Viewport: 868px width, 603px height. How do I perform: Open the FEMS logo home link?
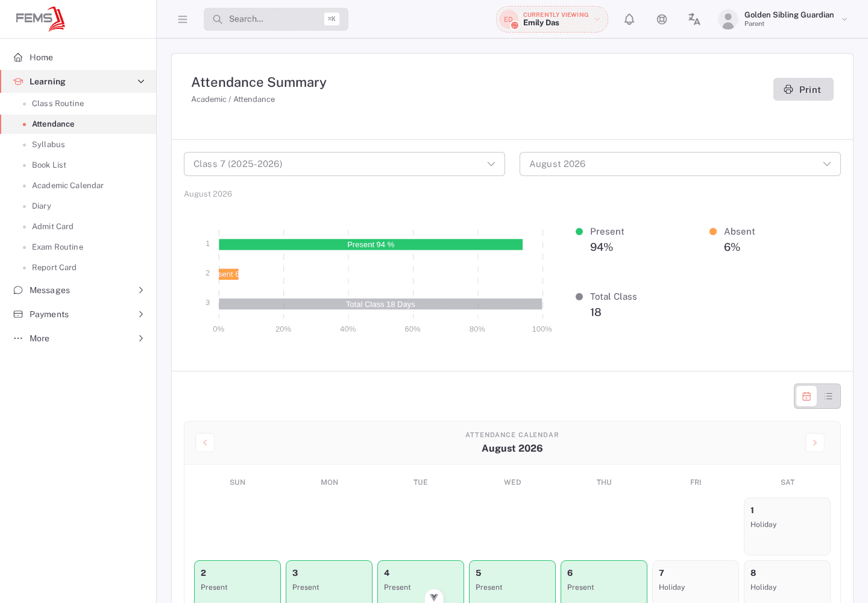(40, 19)
